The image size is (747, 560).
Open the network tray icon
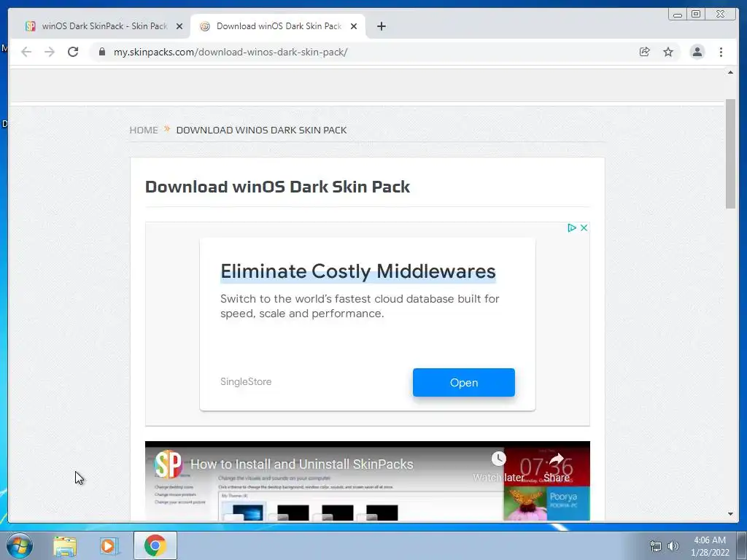(656, 546)
